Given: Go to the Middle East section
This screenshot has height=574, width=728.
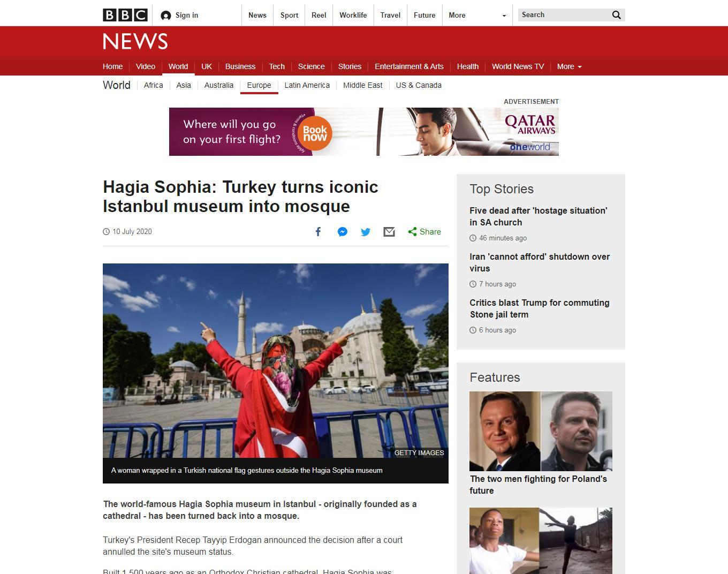Looking at the screenshot, I should coord(363,85).
